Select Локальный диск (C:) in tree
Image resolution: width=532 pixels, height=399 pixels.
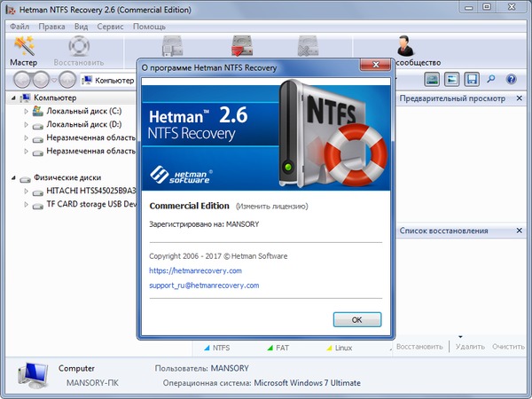[84, 111]
